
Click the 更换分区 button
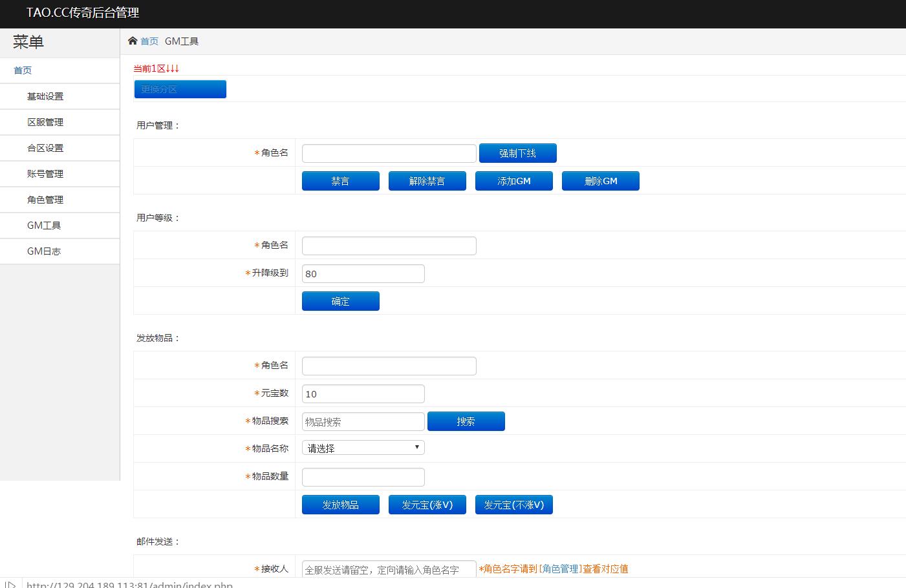point(180,89)
